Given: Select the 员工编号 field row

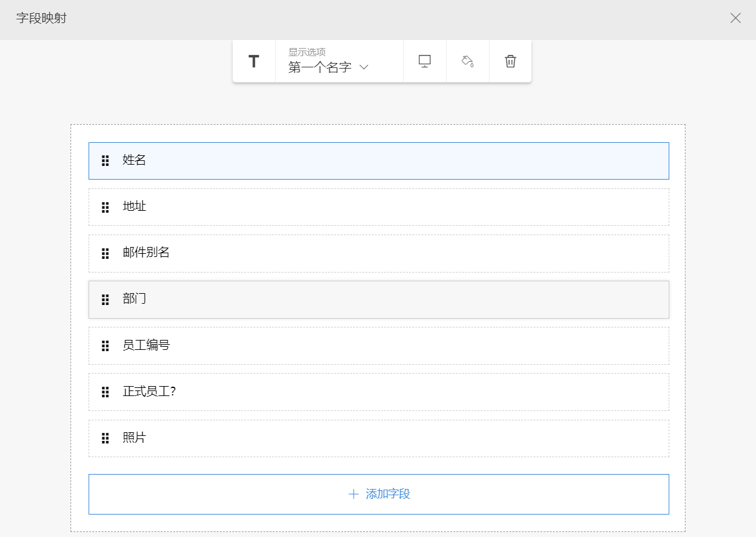Looking at the screenshot, I should [x=378, y=346].
